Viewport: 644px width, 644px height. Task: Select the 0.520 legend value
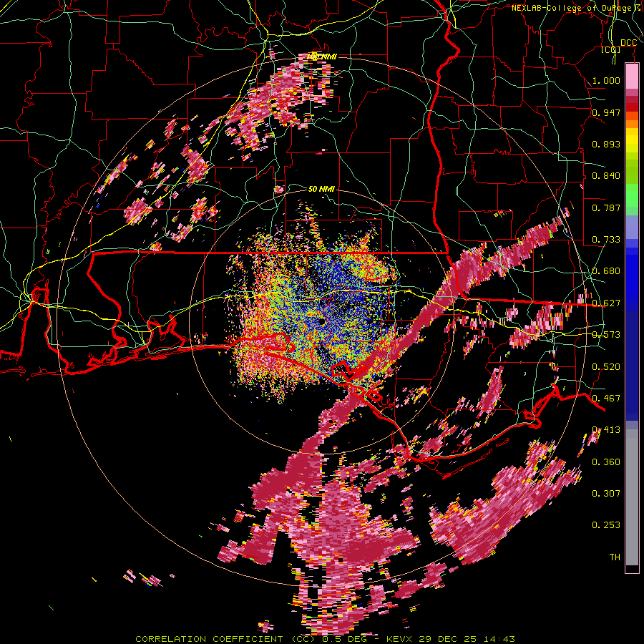coord(606,366)
